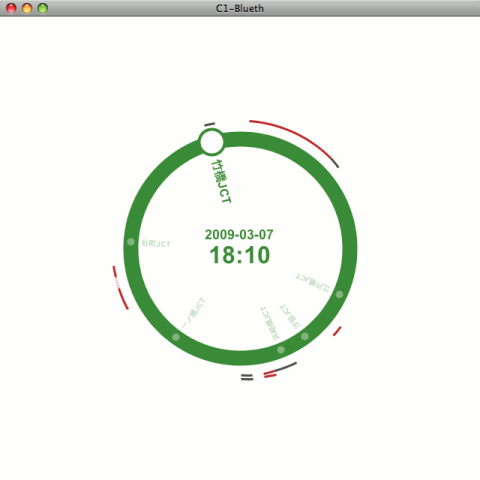Select the 浜崎橋JCT junction dot
The width and height of the screenshot is (480, 480).
(x=281, y=350)
